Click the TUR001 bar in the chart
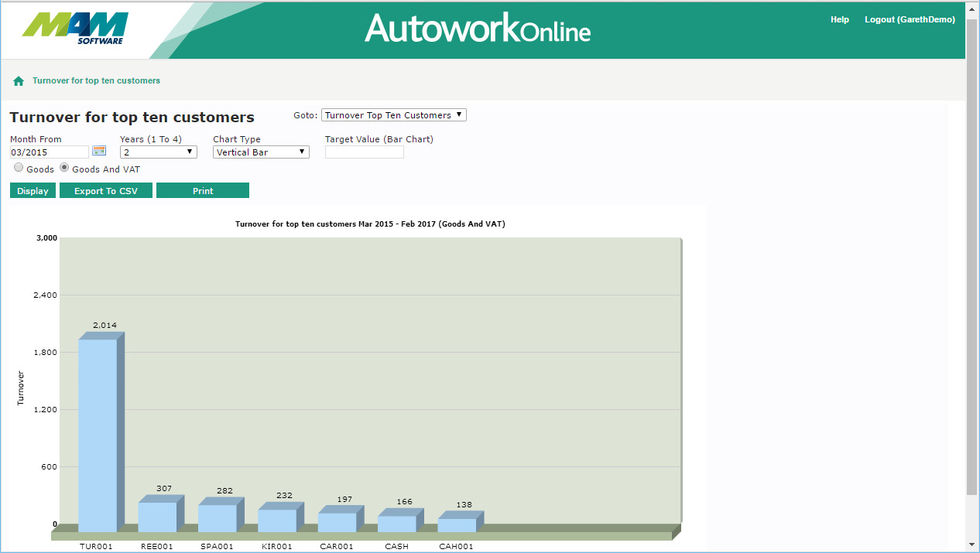This screenshot has width=980, height=553. click(x=98, y=433)
